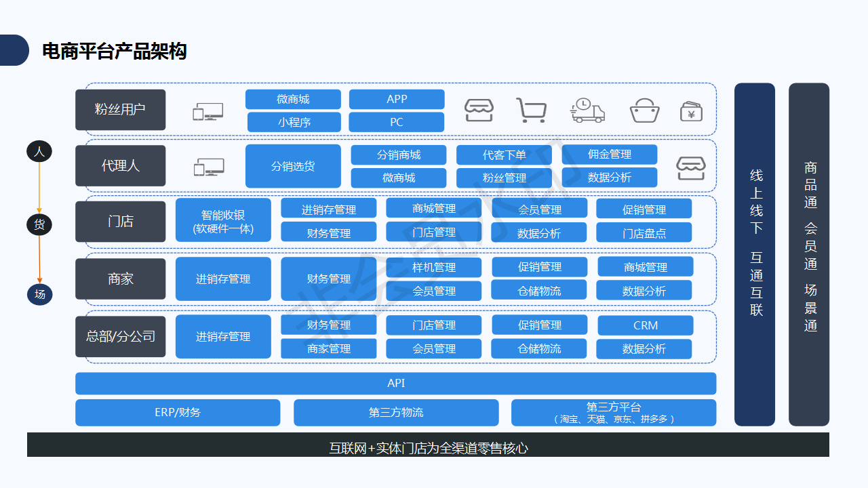The width and height of the screenshot is (868, 488).
Task: Select the 线上线下 互通互联 vertical panel
Action: [x=755, y=254]
